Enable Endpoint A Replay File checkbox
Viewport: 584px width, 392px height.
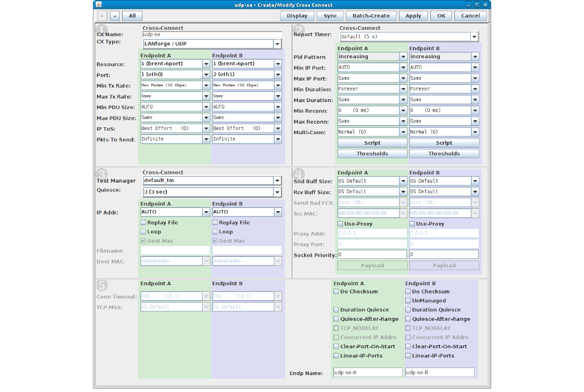click(144, 222)
